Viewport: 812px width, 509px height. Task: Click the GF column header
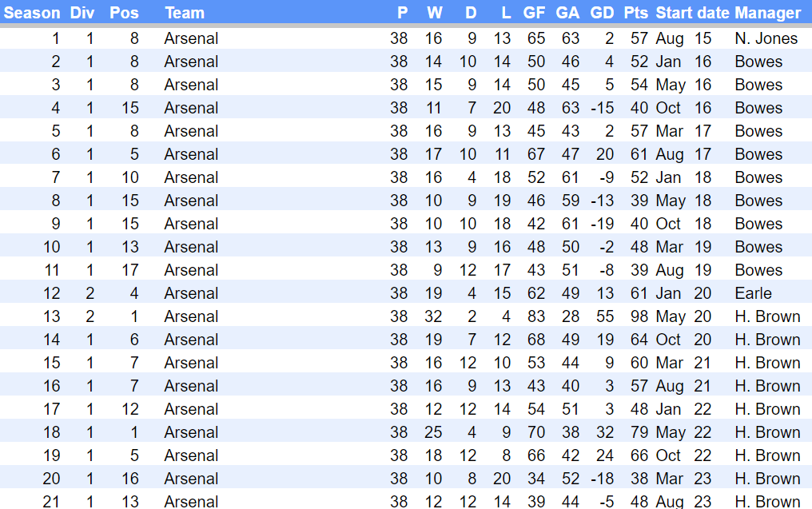535,13
